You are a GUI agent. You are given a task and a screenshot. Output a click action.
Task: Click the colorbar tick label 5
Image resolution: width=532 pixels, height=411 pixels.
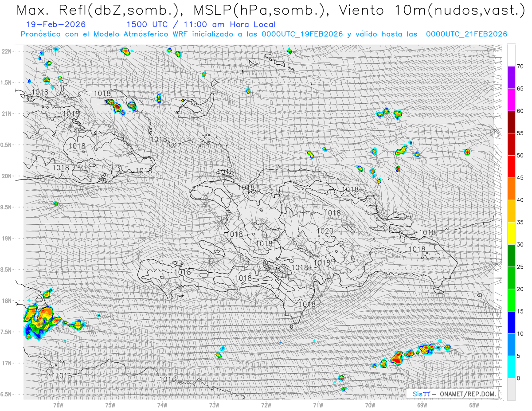518,356
